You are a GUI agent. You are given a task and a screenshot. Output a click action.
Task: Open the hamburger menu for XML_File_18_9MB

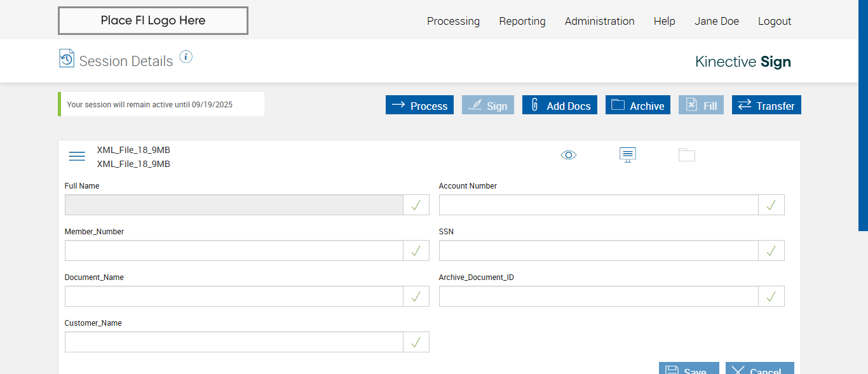(77, 156)
